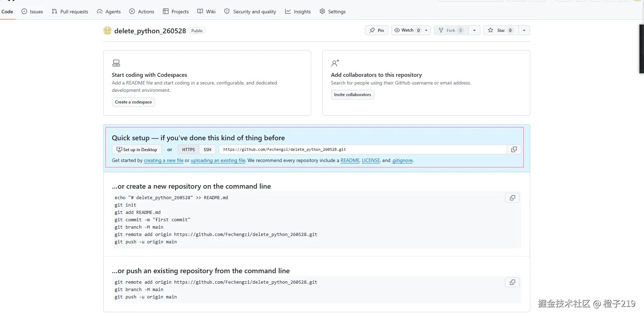Click '...or create a new repository' heading
This screenshot has height=317, width=644.
(191, 186)
